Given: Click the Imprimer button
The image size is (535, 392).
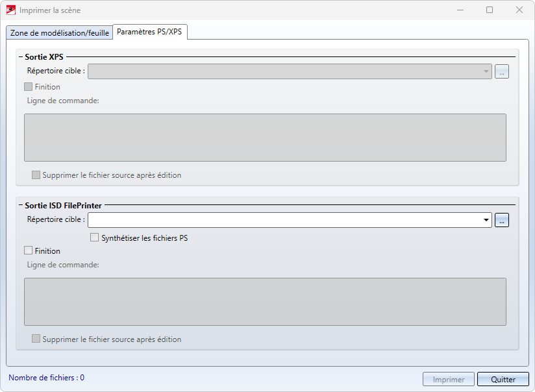Looking at the screenshot, I should tap(449, 379).
